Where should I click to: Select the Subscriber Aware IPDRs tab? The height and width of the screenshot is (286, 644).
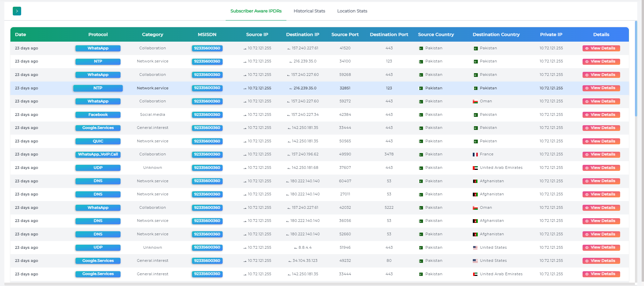(256, 11)
